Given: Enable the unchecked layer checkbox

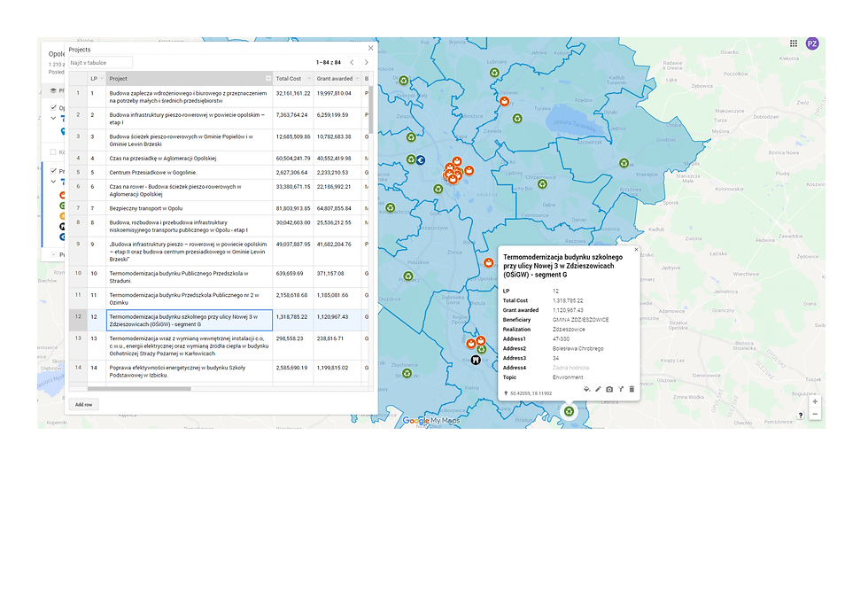Looking at the screenshot, I should click(x=53, y=152).
